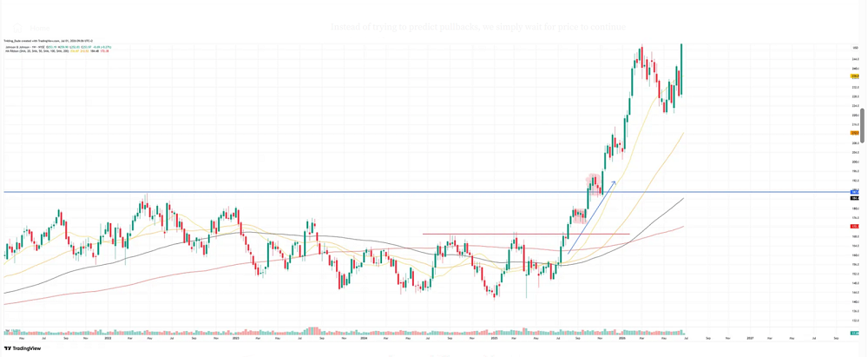Viewport: 868px width, 357px height.
Task: Click the 2026 label on time axis
Action: point(621,337)
